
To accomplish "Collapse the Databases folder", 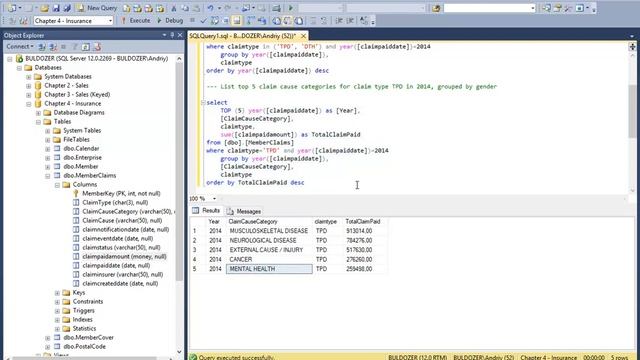I will tap(19, 68).
